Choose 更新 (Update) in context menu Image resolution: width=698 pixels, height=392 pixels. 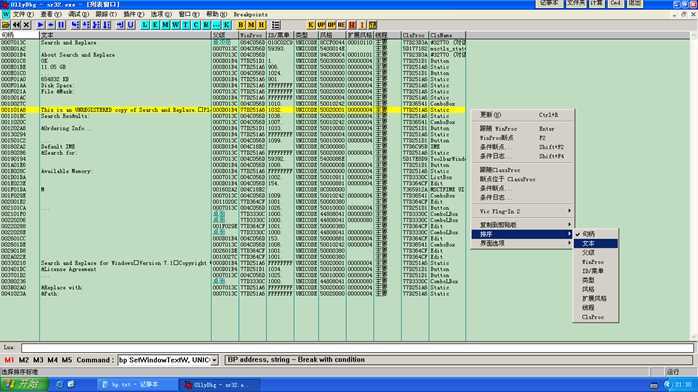coord(522,115)
